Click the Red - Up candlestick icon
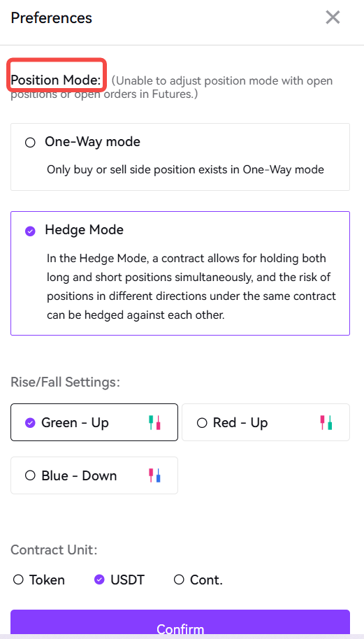 326,422
